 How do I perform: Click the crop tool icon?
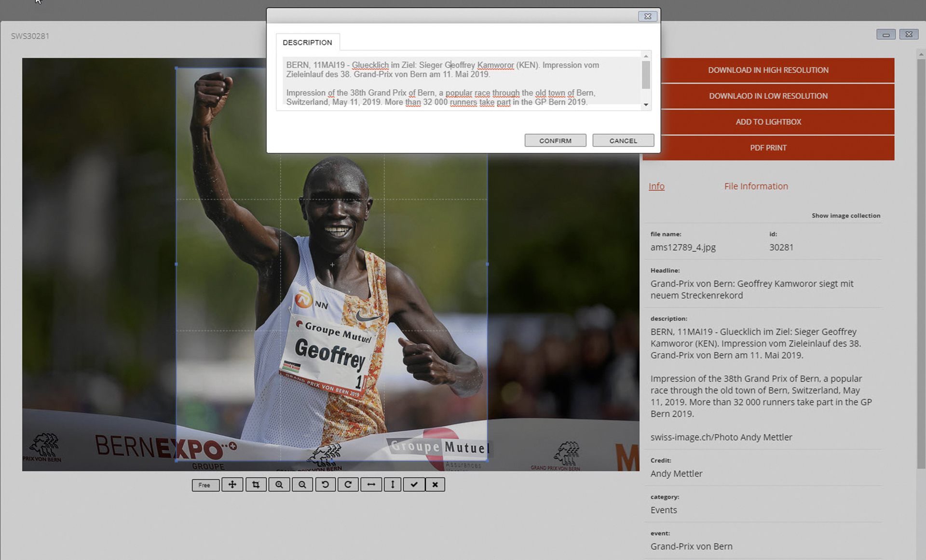click(256, 484)
